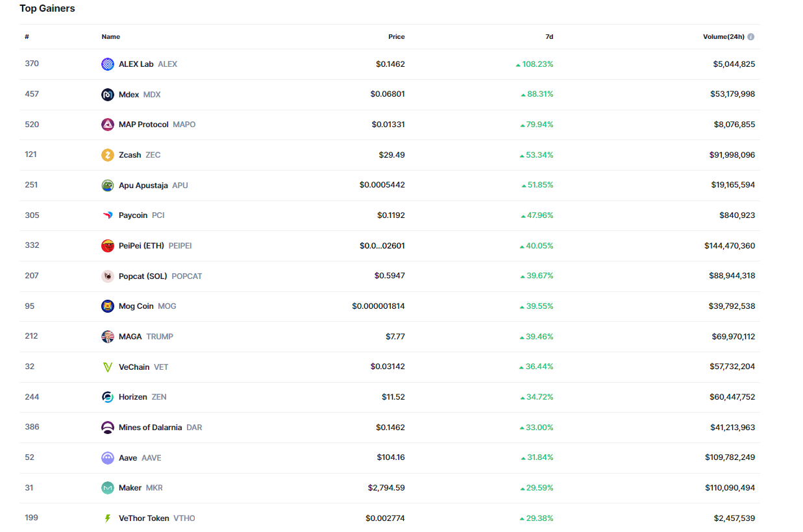The width and height of the screenshot is (803, 532).
Task: Click the Mog Coin logo
Action: pos(108,306)
